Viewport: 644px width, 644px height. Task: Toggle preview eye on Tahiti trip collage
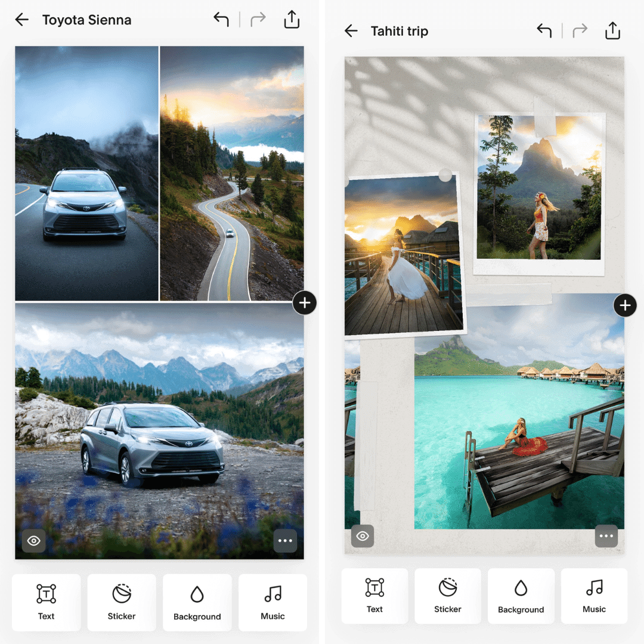(363, 536)
